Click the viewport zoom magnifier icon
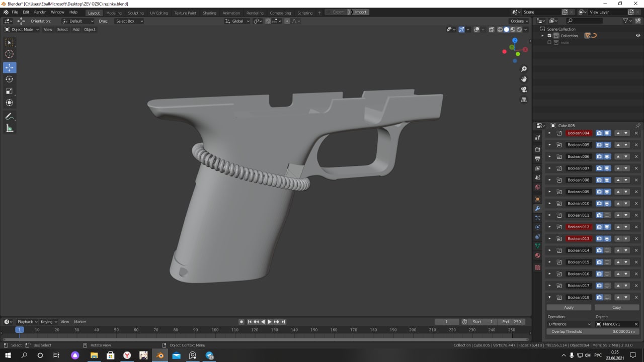Viewport: 644px width, 362px height. coord(524,69)
